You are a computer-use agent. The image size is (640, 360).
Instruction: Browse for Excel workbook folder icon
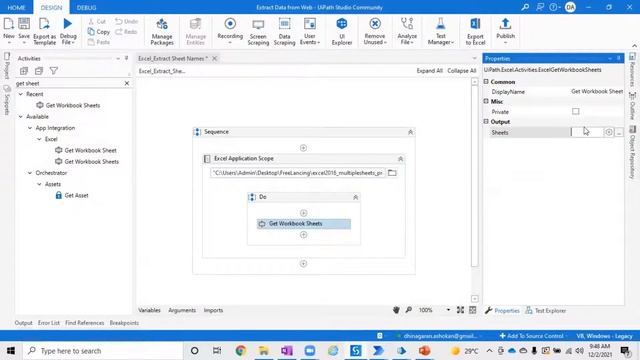pos(392,173)
